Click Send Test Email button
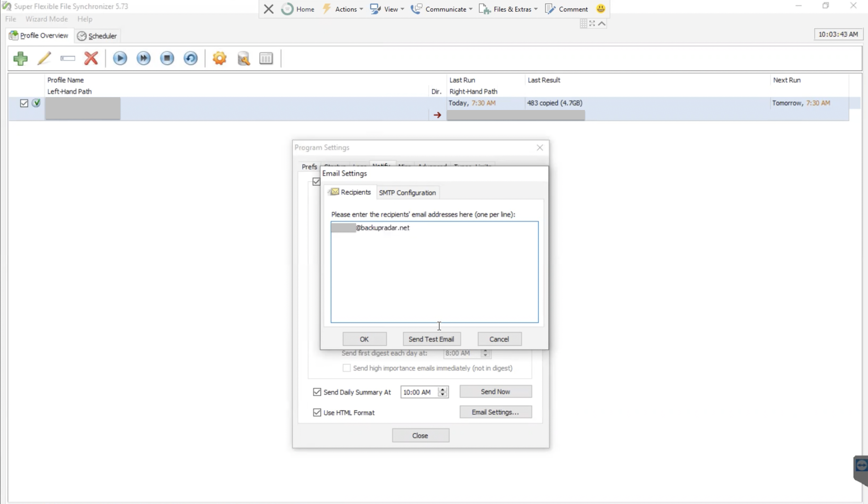The height and width of the screenshot is (504, 868). click(432, 339)
